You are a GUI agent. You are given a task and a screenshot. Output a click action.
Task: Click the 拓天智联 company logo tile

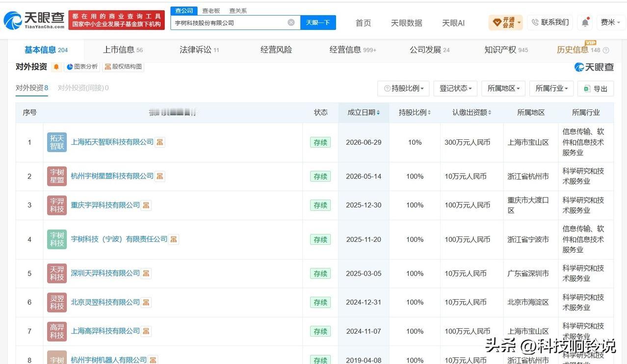(57, 142)
